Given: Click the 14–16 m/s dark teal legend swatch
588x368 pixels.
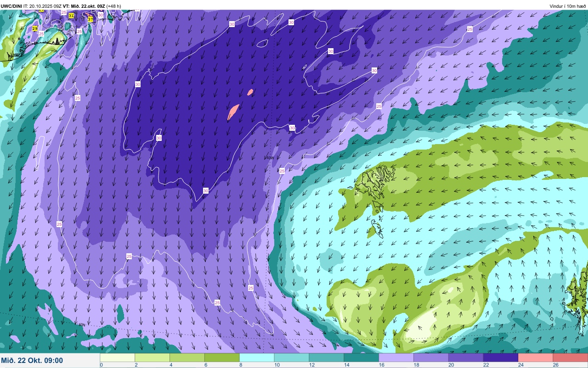Looking at the screenshot, I should (362, 357).
